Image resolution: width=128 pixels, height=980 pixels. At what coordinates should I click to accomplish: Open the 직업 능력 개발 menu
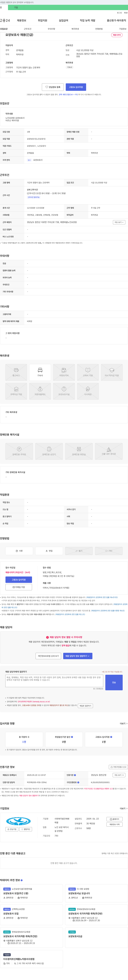tap(87, 21)
